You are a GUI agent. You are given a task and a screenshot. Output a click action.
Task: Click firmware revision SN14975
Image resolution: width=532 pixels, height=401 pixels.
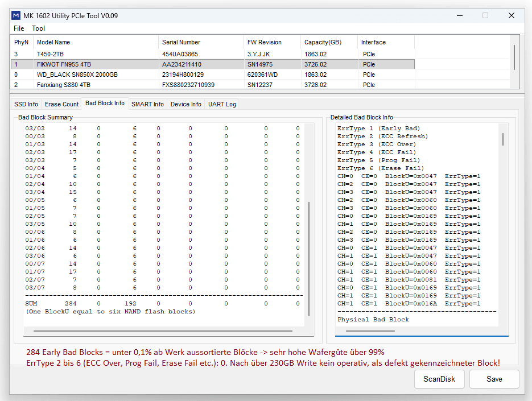(x=260, y=64)
